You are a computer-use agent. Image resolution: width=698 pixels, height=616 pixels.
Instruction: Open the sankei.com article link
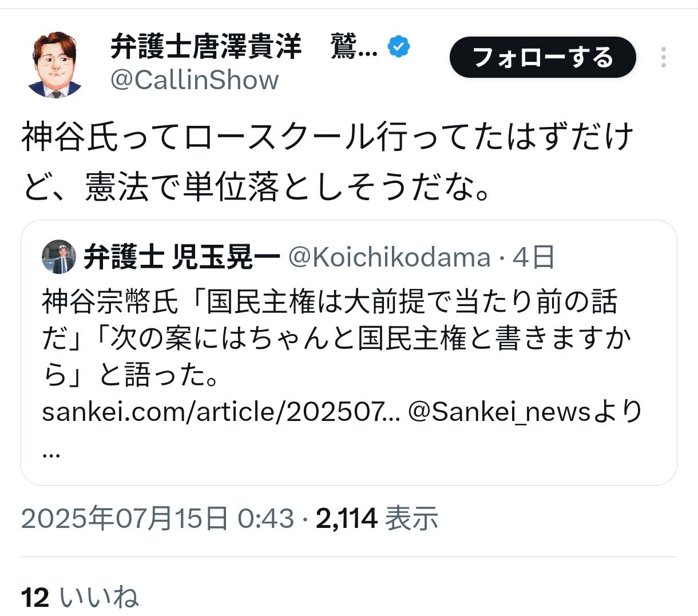tap(221, 412)
